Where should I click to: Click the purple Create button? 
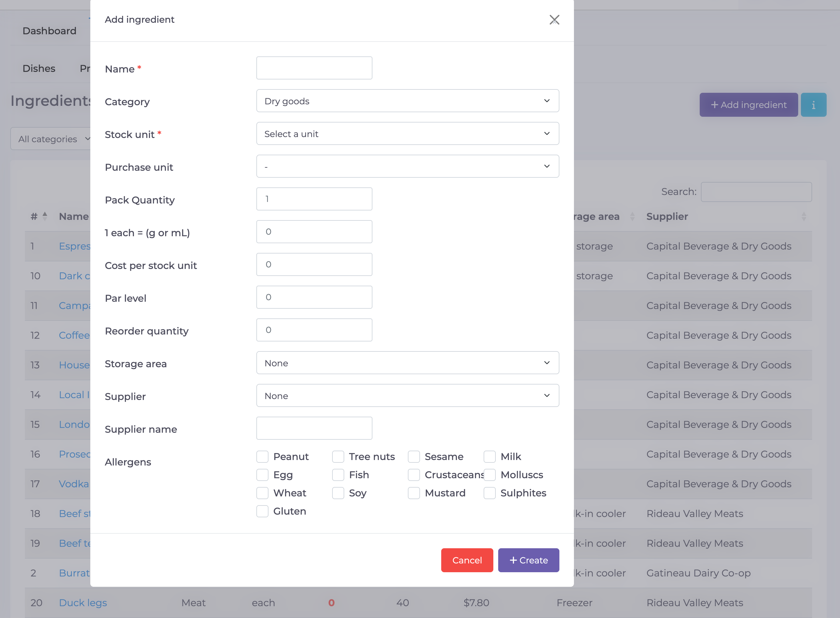point(528,560)
